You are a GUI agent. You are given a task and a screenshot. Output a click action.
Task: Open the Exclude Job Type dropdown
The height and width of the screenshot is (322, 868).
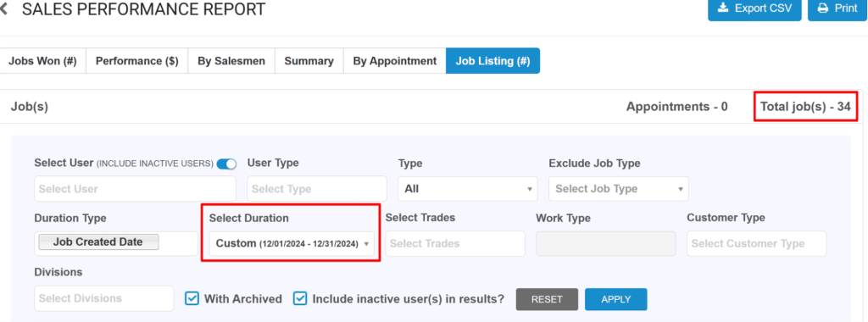click(619, 189)
